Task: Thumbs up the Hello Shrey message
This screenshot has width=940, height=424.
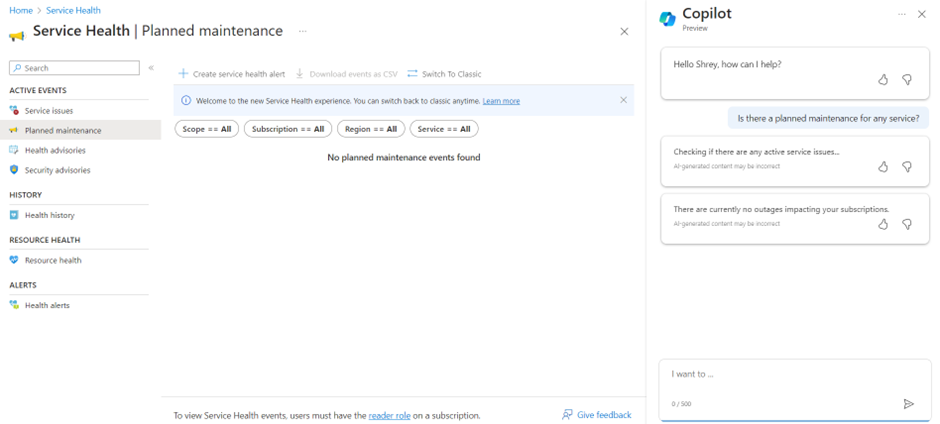Action: (x=883, y=79)
